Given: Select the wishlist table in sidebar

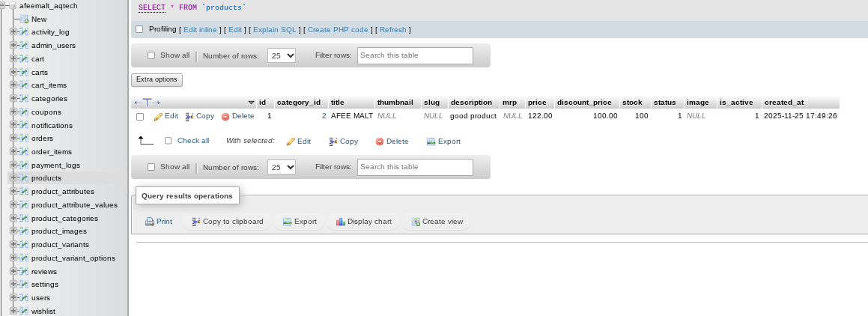Looking at the screenshot, I should (43, 311).
